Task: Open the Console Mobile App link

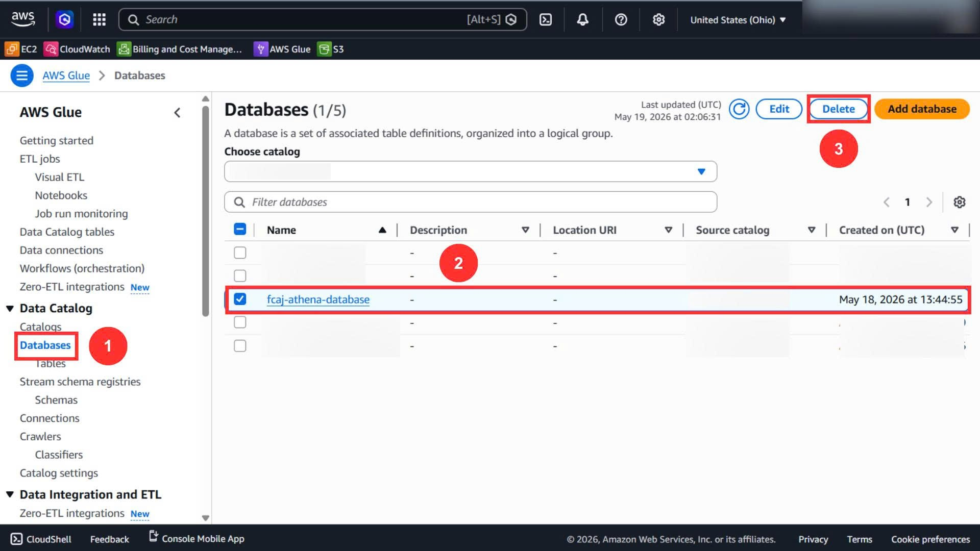Action: coord(197,538)
